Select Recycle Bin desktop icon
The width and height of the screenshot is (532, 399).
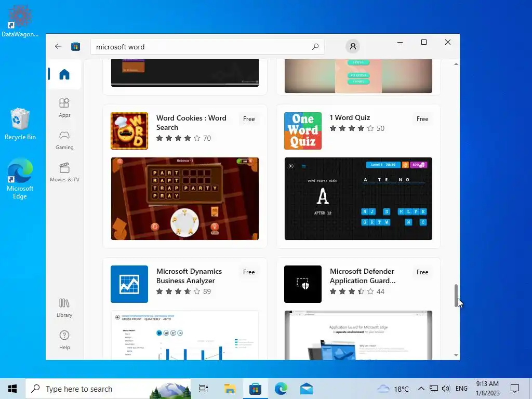[20, 124]
